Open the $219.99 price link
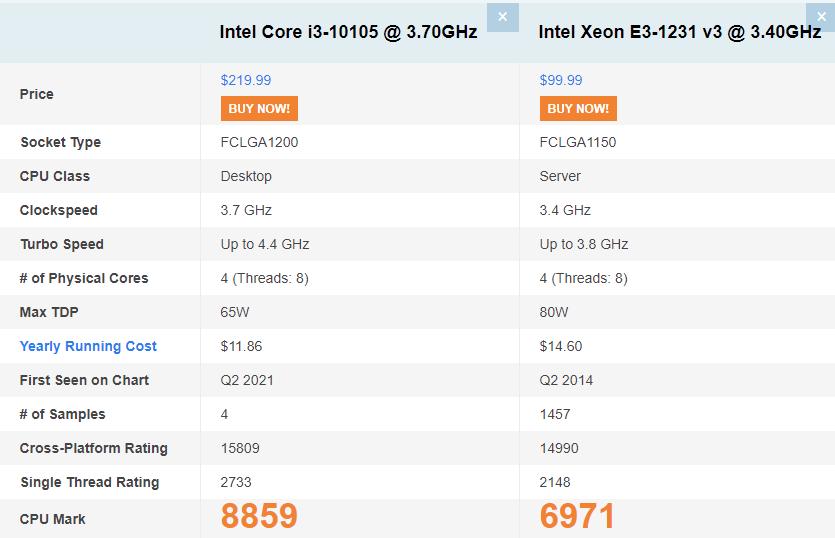 tap(246, 80)
